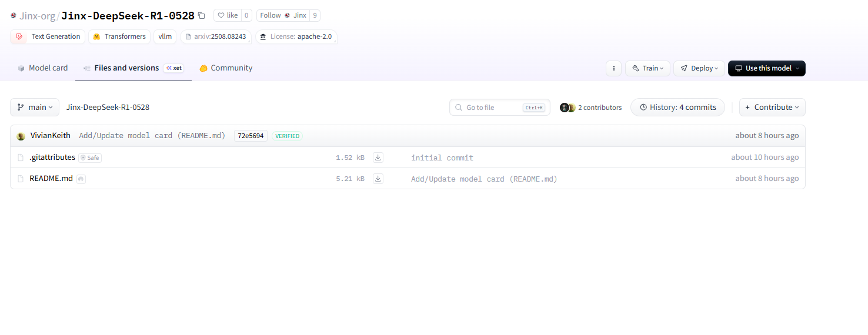This screenshot has height=335, width=868.
Task: Follow the Jinx organization
Action: [x=283, y=16]
